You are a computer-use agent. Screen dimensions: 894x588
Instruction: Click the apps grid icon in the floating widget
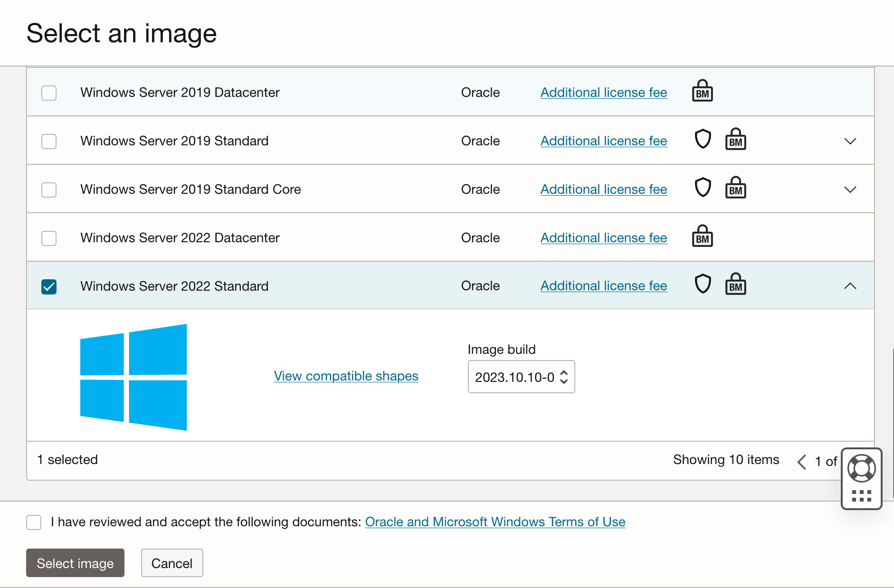tap(861, 496)
